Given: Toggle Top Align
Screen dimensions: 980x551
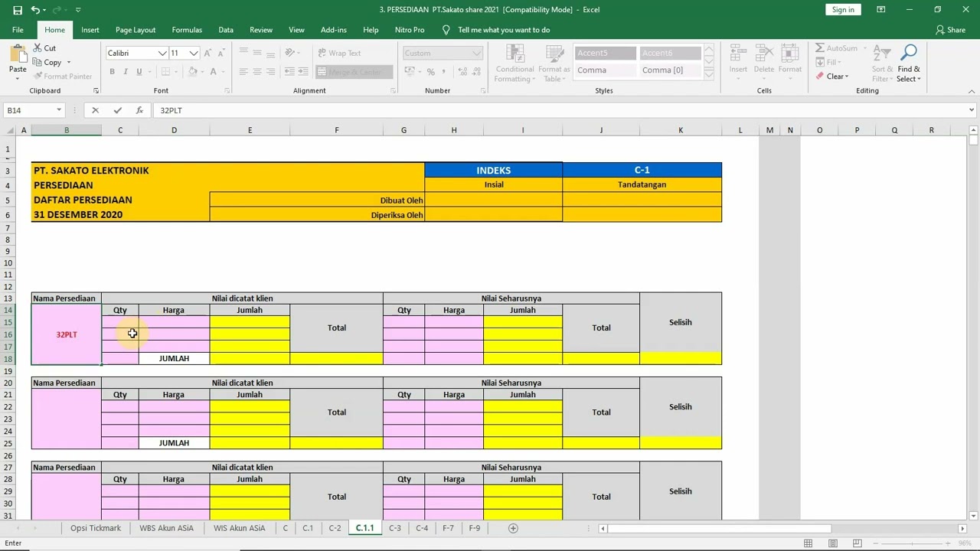Looking at the screenshot, I should click(243, 53).
